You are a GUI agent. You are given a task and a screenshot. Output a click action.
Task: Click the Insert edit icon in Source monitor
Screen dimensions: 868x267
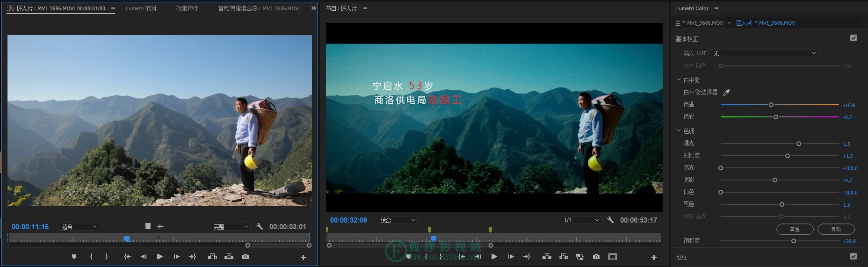click(212, 257)
